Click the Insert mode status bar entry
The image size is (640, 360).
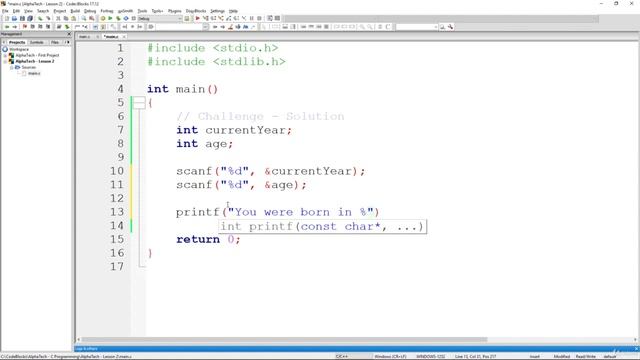click(x=535, y=356)
